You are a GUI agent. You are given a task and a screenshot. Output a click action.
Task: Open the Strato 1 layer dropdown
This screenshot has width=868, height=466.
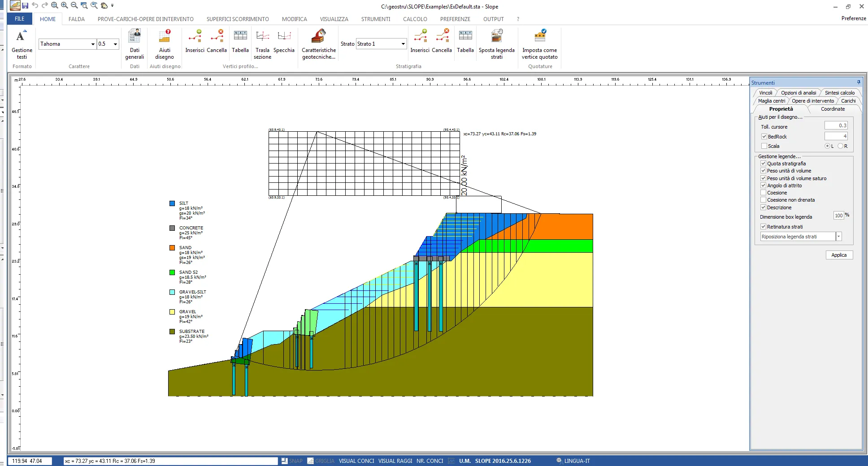click(403, 44)
